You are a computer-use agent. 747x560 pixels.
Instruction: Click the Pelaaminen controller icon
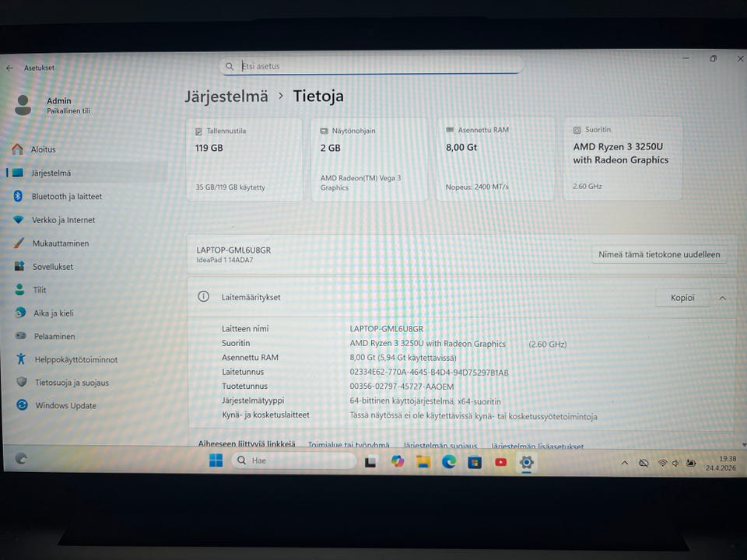pos(20,336)
